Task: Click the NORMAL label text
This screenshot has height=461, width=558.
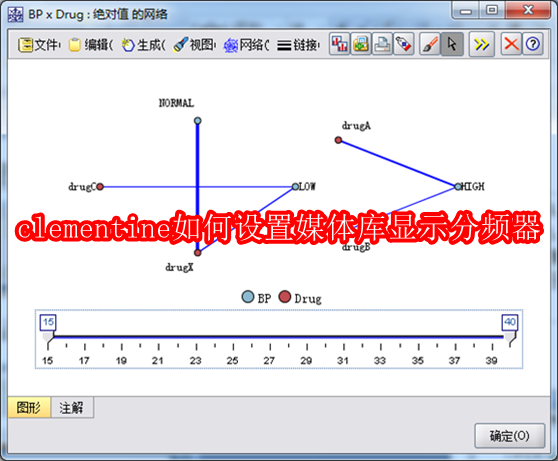Action: pyautogui.click(x=176, y=103)
